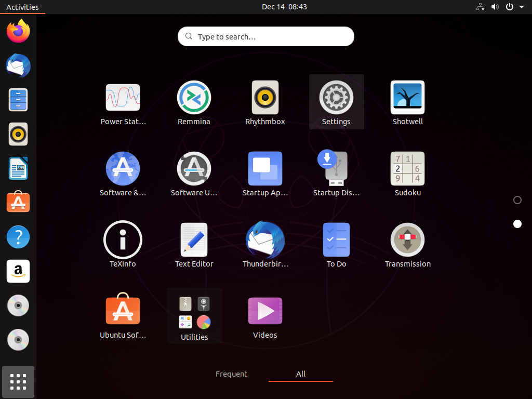Click the power icon in the top bar
The height and width of the screenshot is (399, 532).
[510, 7]
